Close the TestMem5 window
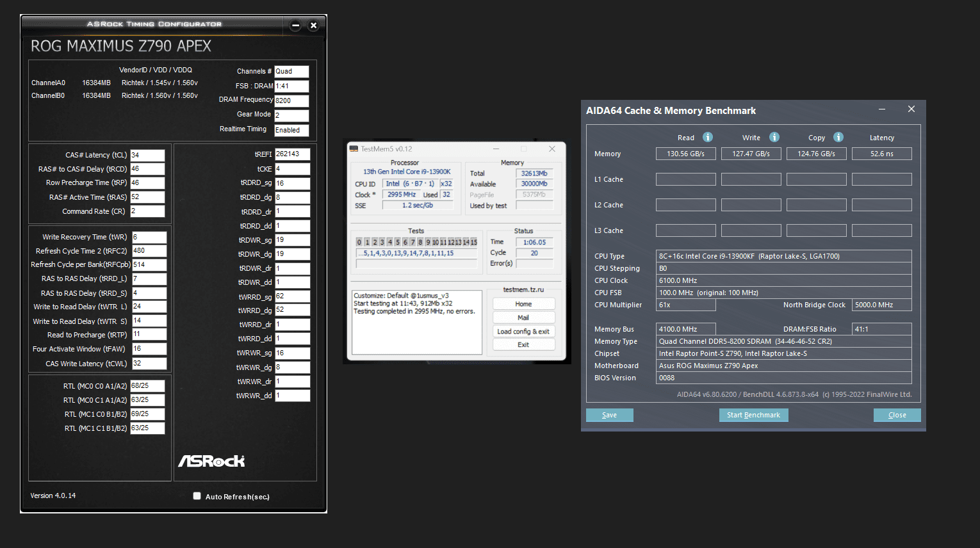Viewport: 980px width, 548px height. (x=552, y=149)
